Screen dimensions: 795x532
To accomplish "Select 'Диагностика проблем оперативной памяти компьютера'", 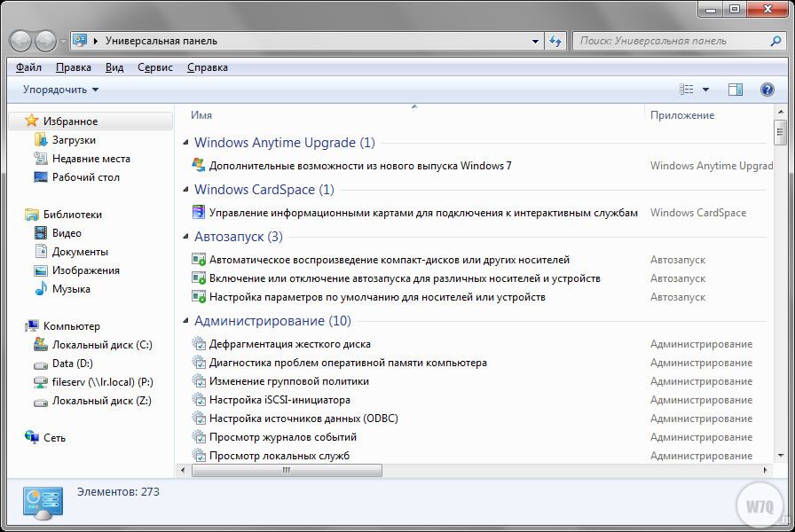I will [x=348, y=363].
